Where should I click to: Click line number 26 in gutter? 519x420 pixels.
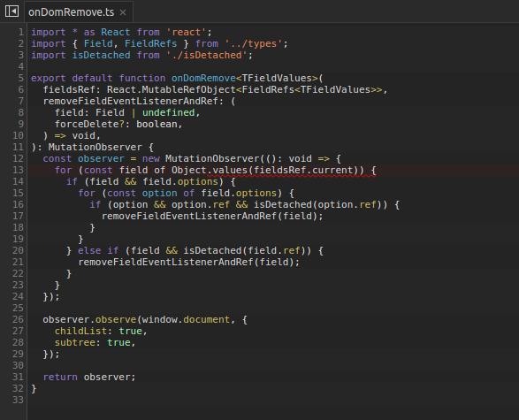[19, 319]
